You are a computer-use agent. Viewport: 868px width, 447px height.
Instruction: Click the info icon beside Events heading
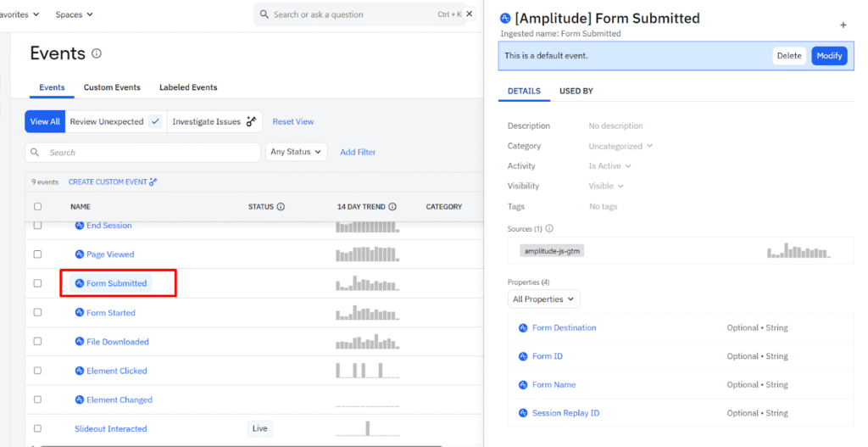[97, 53]
